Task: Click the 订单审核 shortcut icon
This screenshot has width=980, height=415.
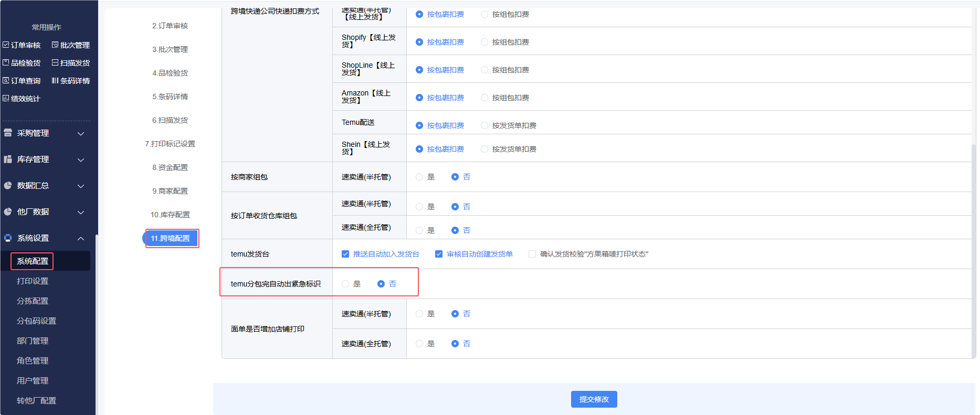Action: (6, 45)
